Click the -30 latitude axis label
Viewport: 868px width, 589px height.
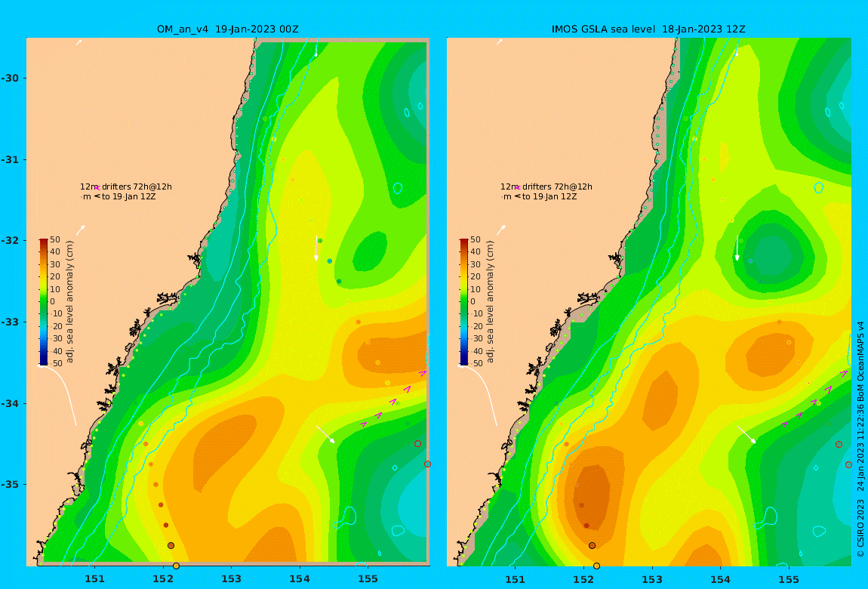(10, 79)
